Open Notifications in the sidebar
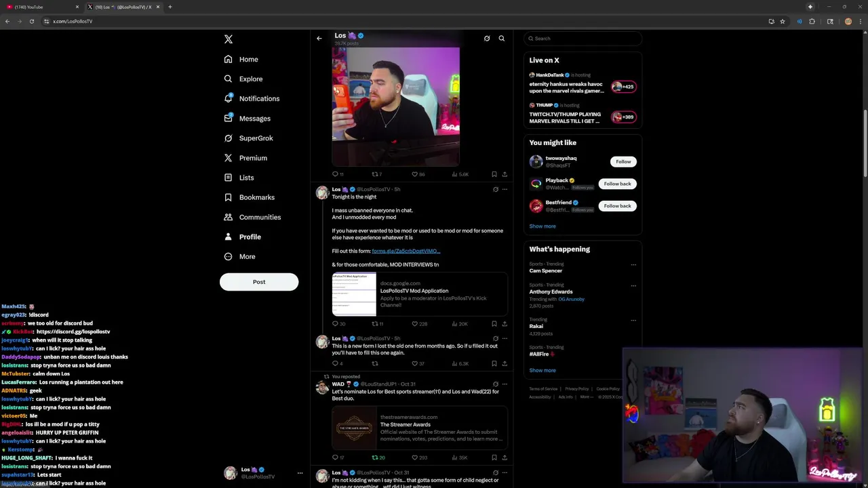Image resolution: width=868 pixels, height=488 pixels. (x=252, y=99)
